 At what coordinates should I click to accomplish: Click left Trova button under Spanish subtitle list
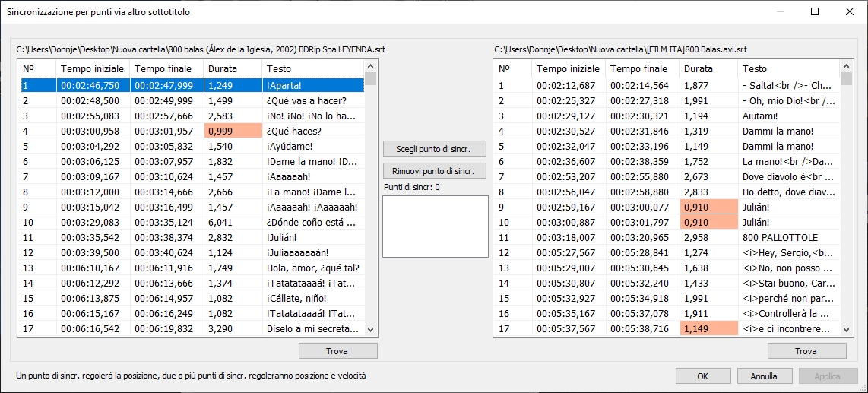click(337, 351)
